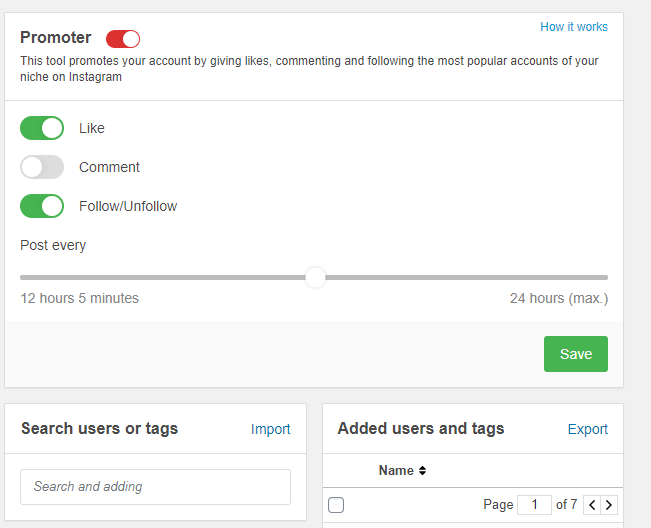Click the Follow/Unfollow label text
Viewport: 651px width, 528px height.
[128, 206]
